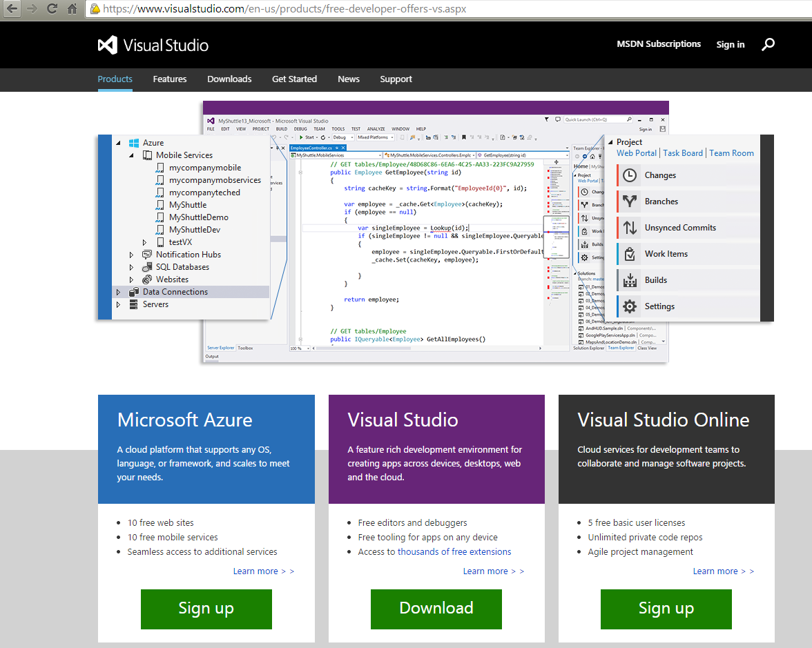Open the News tab

tap(349, 79)
